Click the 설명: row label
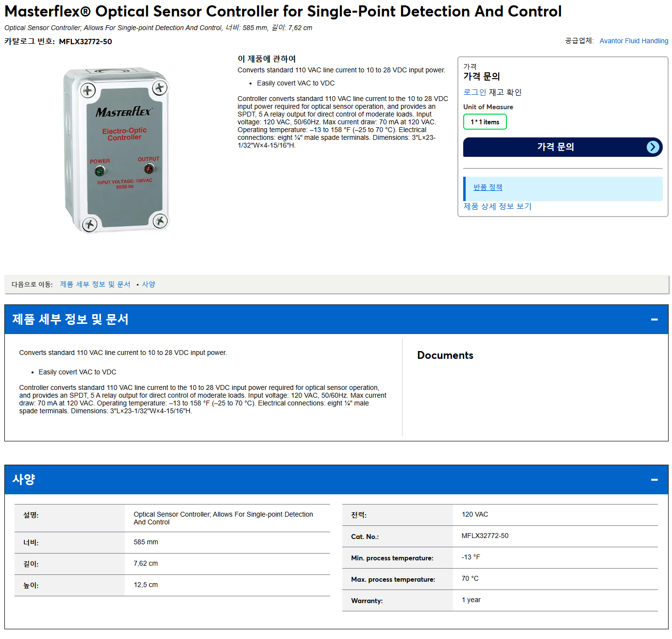Image resolution: width=672 pixels, height=639 pixels. coord(31,515)
